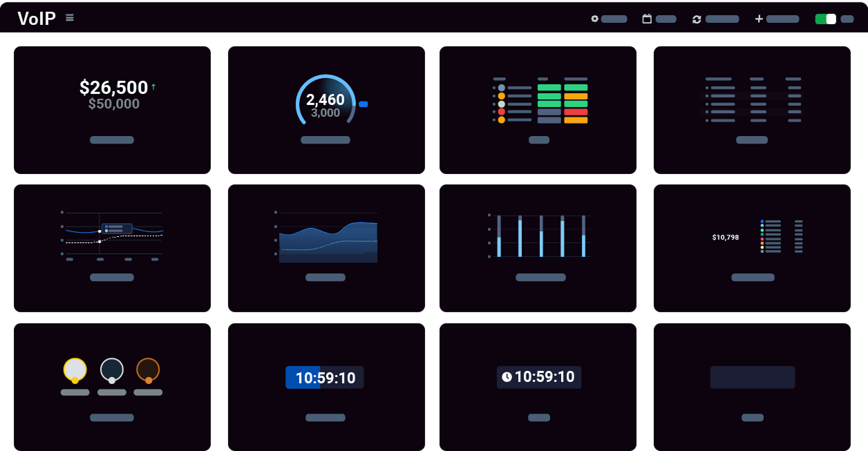Click the $26,500 goal amount
The image size is (868, 451).
(x=113, y=88)
